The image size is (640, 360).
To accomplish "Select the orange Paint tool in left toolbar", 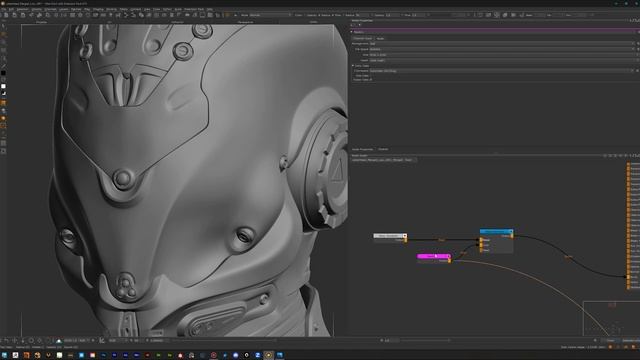I will pyautogui.click(x=3, y=34).
